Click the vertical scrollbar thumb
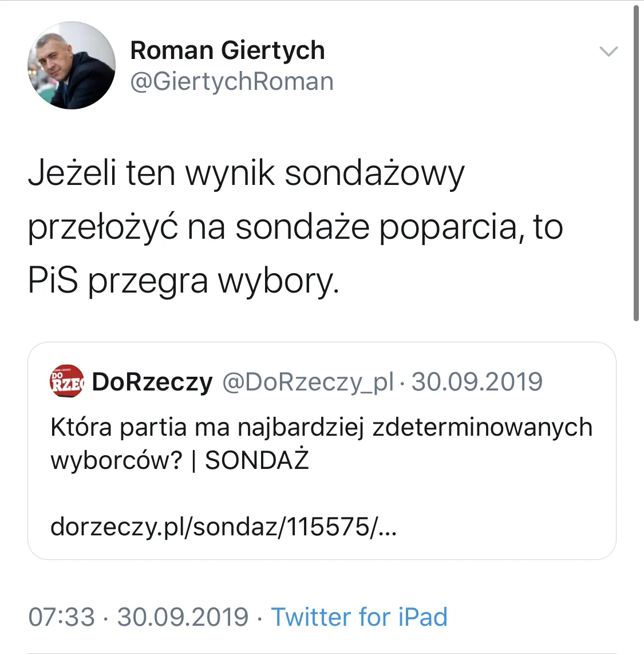 point(636,163)
